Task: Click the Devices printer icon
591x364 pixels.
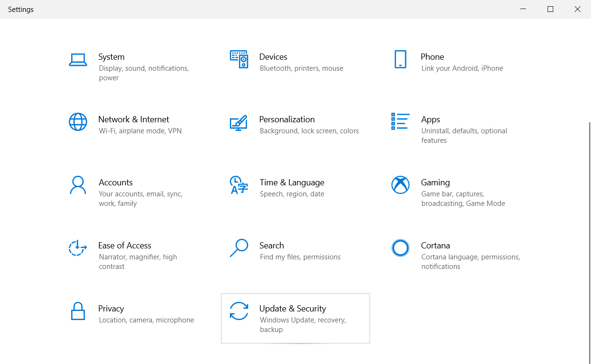Action: [239, 59]
